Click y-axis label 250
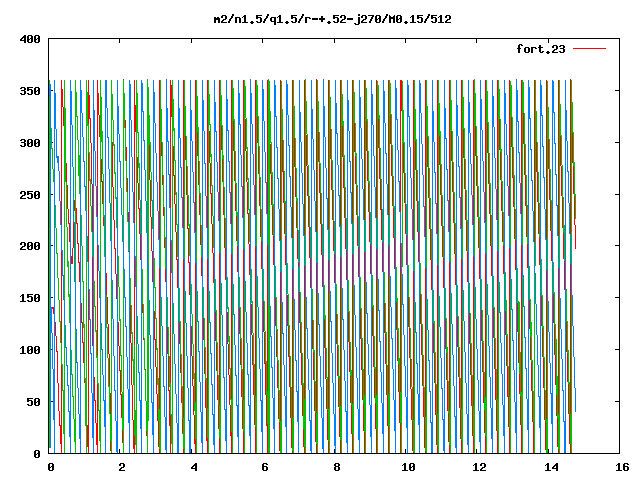 (30, 195)
